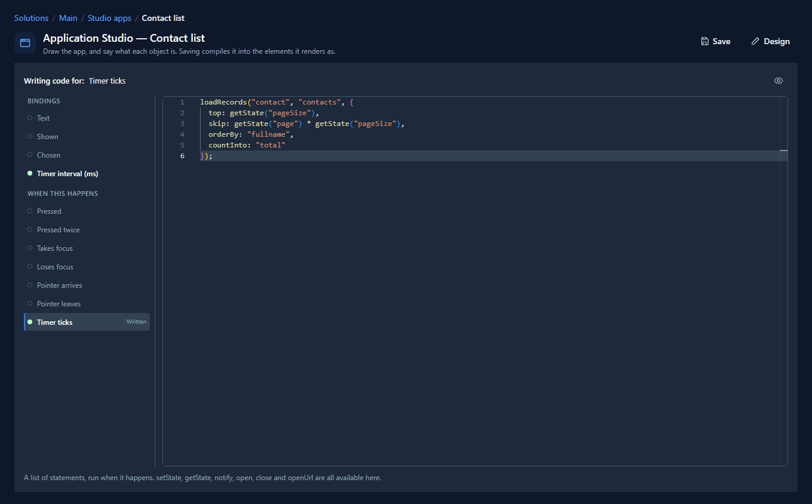Image resolution: width=812 pixels, height=504 pixels.
Task: Click the Contact list breadcrumb text
Action: tap(163, 18)
